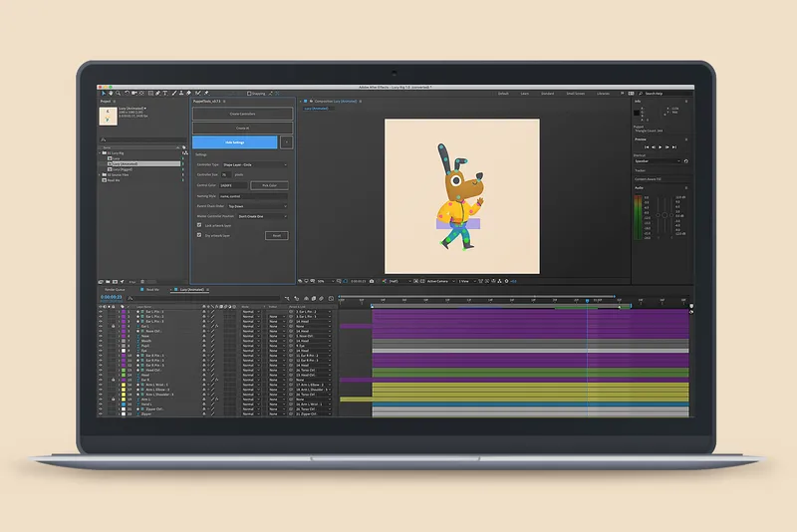Select the Zoom magnifier tool

coord(118,93)
